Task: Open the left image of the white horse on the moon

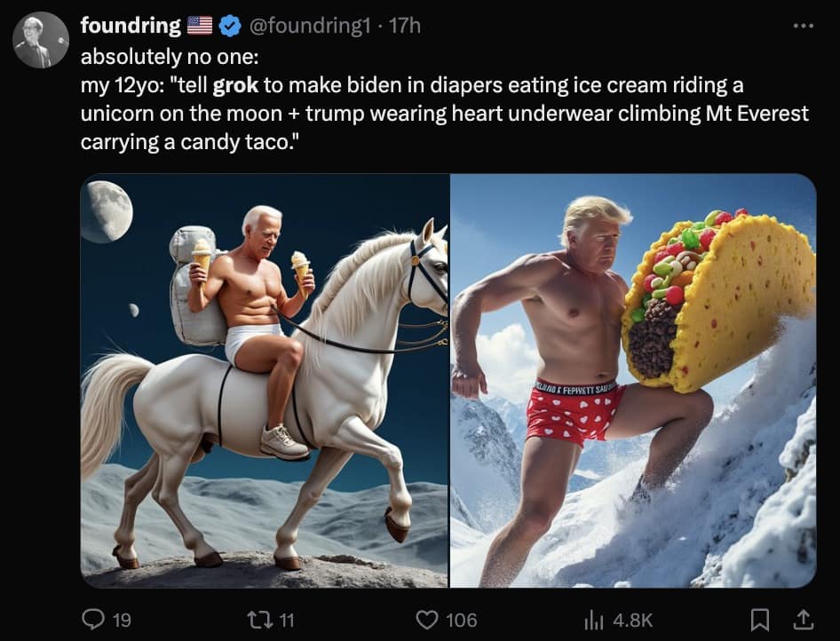Action: coord(265,380)
